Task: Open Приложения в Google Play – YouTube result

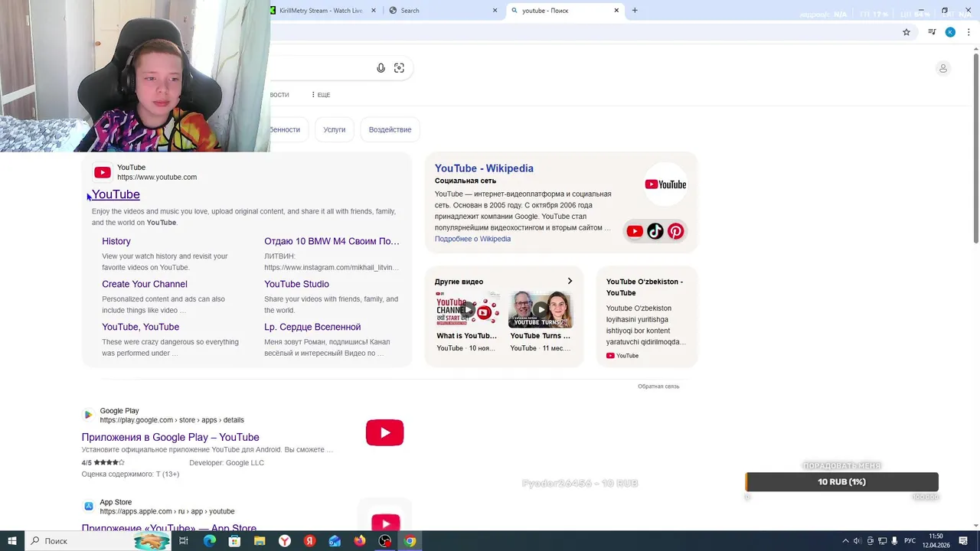Action: click(x=170, y=437)
